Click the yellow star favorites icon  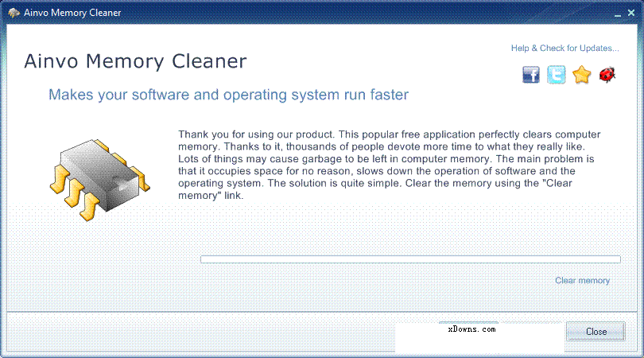tap(582, 76)
